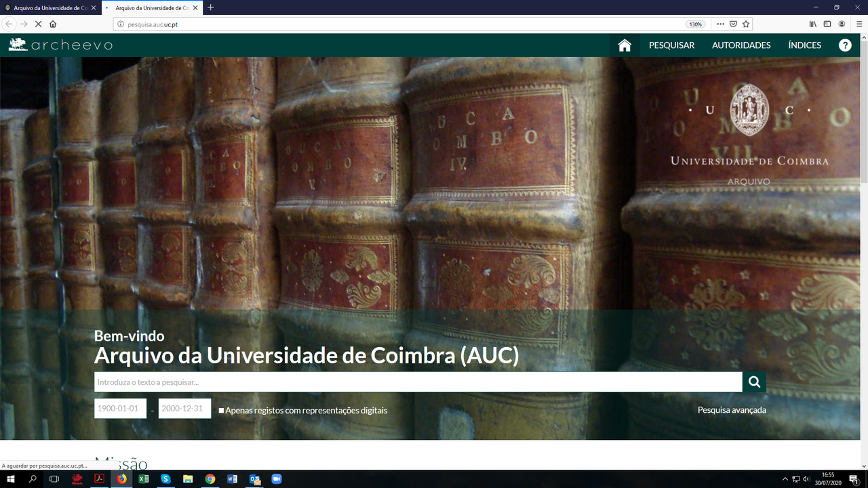This screenshot has width=868, height=488.
Task: Open ÍNDICES menu
Action: (804, 45)
